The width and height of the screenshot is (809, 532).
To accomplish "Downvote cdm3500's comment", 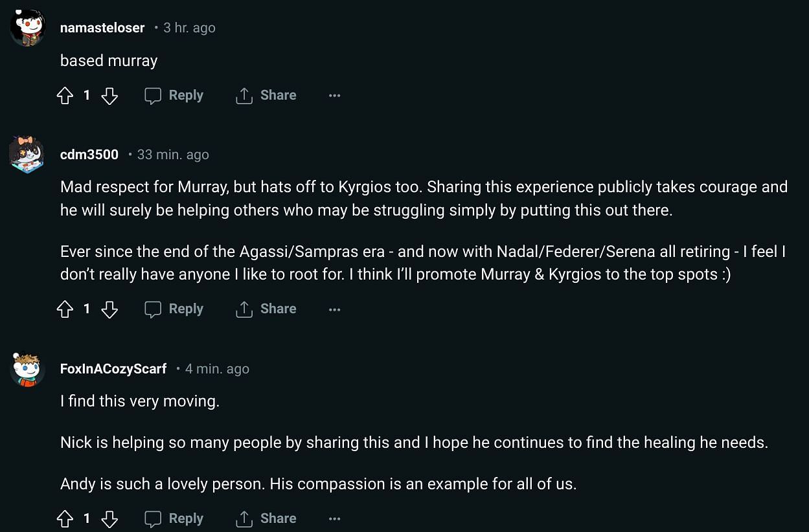I will coord(109,309).
